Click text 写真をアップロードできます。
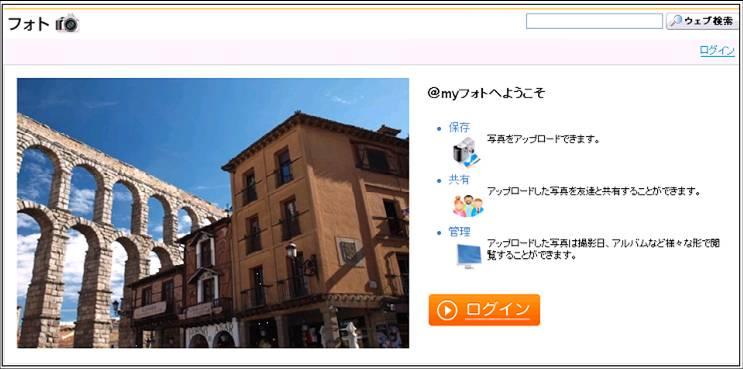The height and width of the screenshot is (369, 743). [x=544, y=140]
